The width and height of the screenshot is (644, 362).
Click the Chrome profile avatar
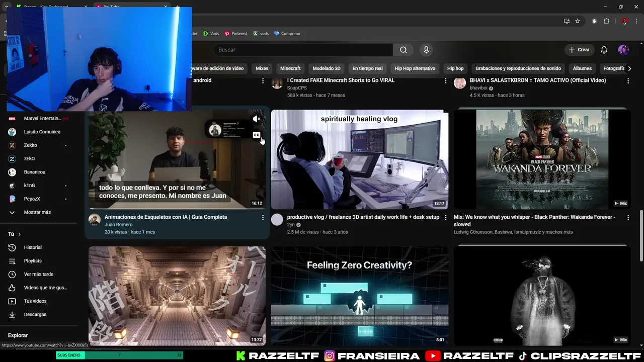(x=624, y=21)
